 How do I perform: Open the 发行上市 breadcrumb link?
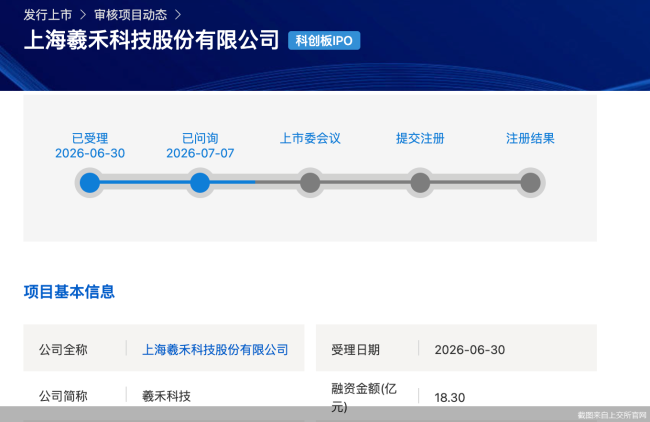[48, 15]
